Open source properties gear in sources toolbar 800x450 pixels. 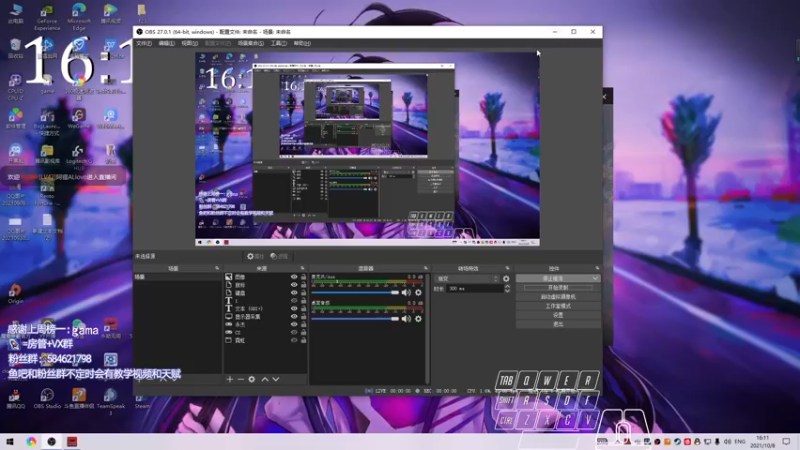[x=252, y=379]
